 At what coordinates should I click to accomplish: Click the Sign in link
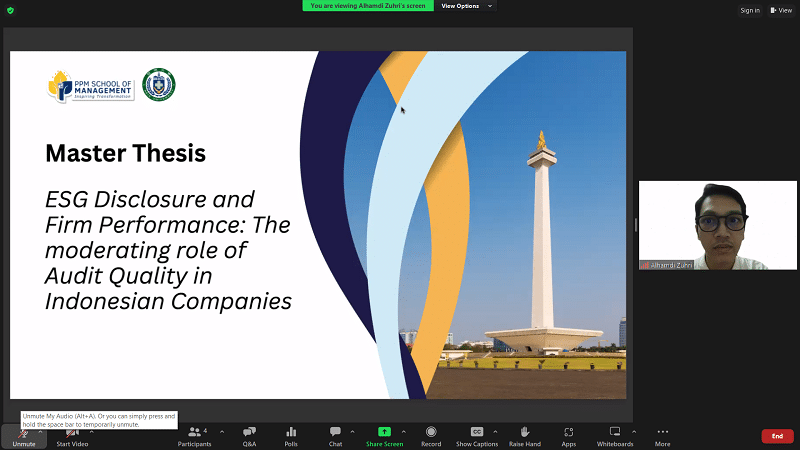[750, 10]
